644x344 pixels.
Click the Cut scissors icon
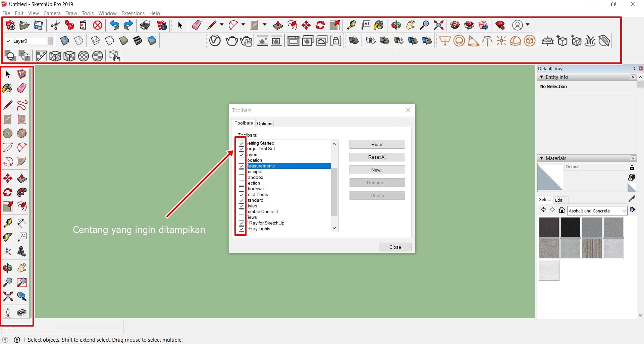click(x=55, y=25)
